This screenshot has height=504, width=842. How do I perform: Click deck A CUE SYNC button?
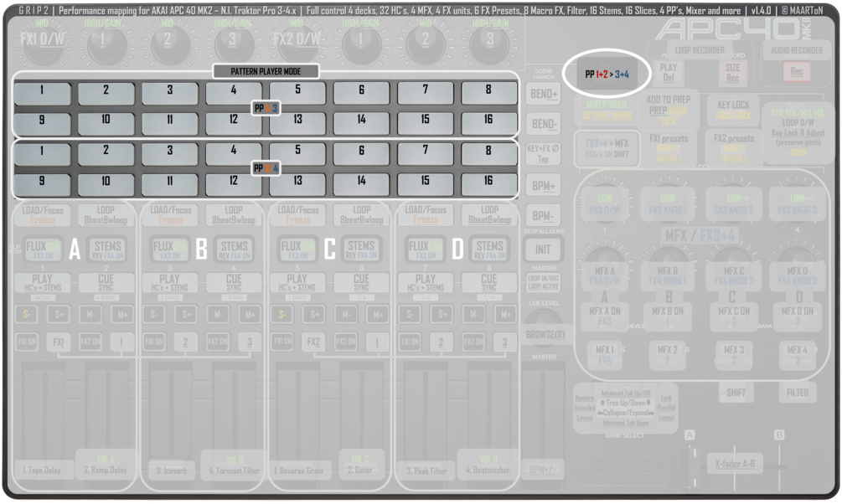click(106, 282)
